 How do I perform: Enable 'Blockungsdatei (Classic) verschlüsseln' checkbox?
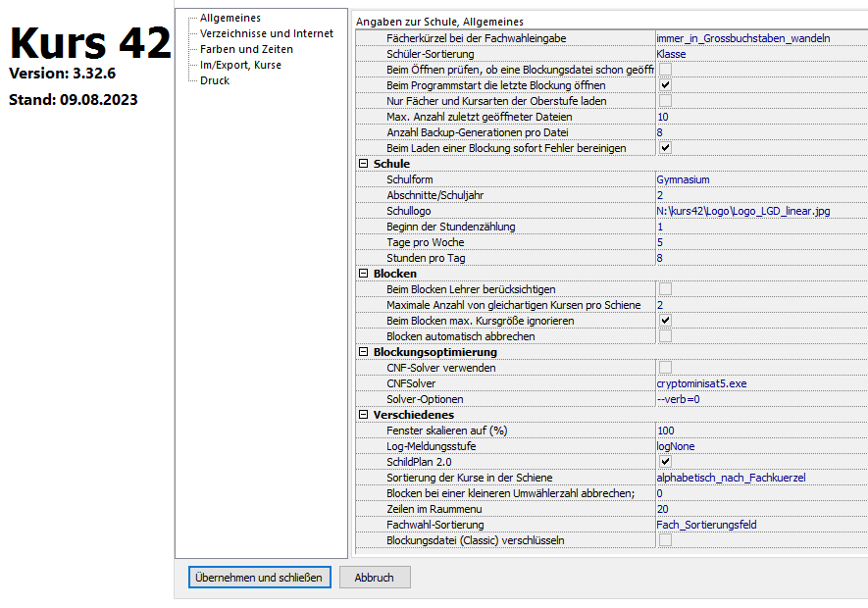coord(665,540)
